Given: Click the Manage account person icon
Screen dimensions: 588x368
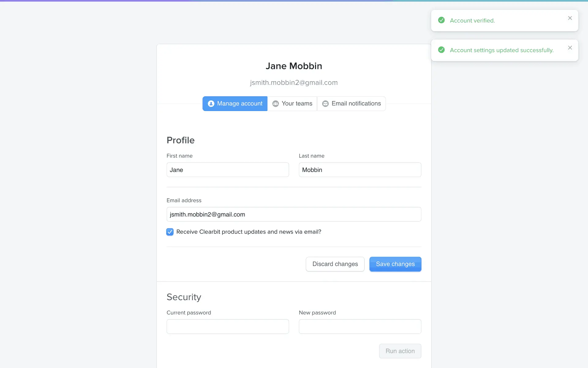Looking at the screenshot, I should (211, 104).
